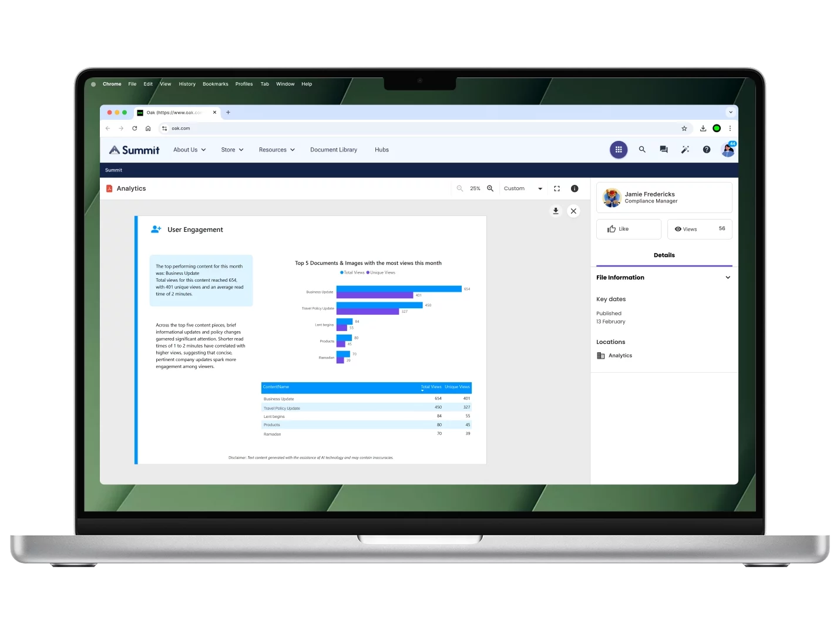Open the Analytics location link
This screenshot has width=840, height=634.
click(620, 356)
